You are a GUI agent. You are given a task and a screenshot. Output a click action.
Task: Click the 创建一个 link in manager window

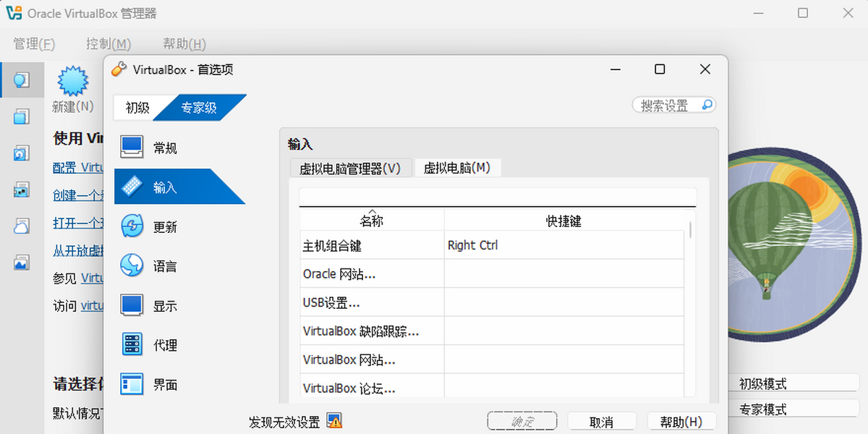[79, 195]
